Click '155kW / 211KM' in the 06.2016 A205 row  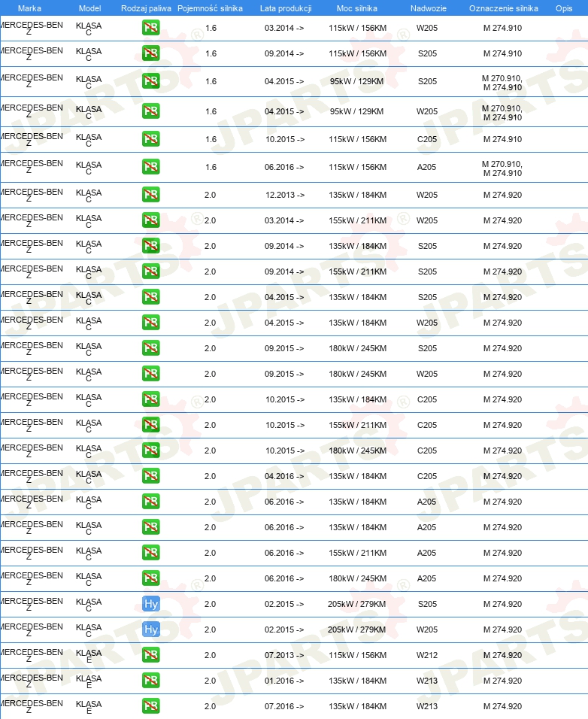pos(357,553)
